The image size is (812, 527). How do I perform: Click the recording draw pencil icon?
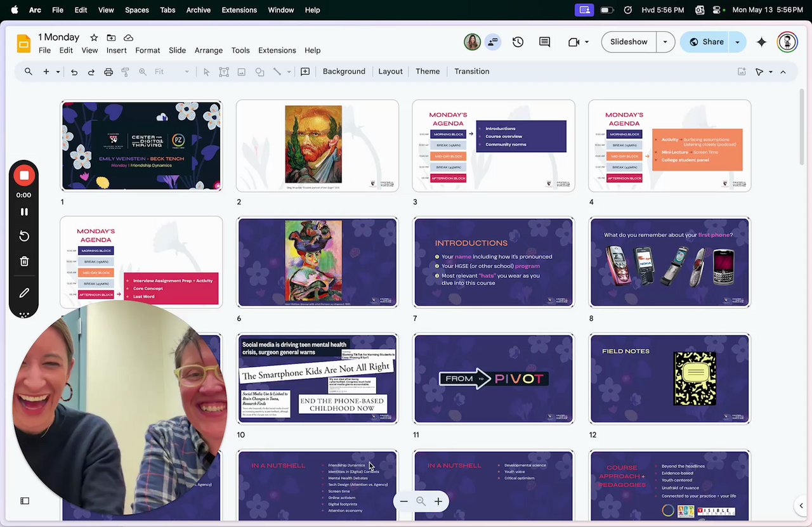(24, 293)
